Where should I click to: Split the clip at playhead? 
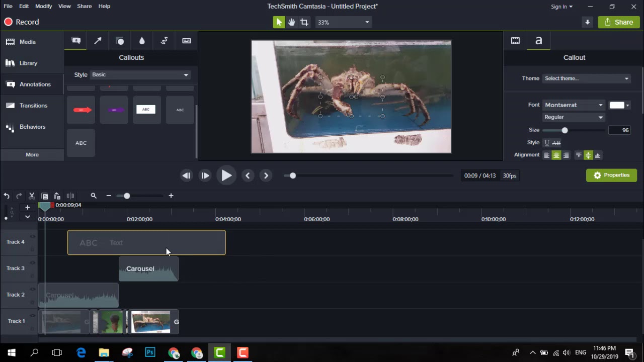click(70, 196)
